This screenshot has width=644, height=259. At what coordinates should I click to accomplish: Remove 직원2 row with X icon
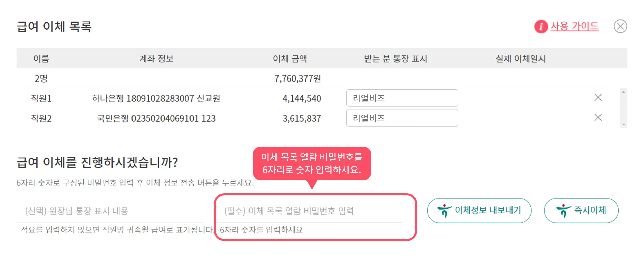click(x=598, y=118)
